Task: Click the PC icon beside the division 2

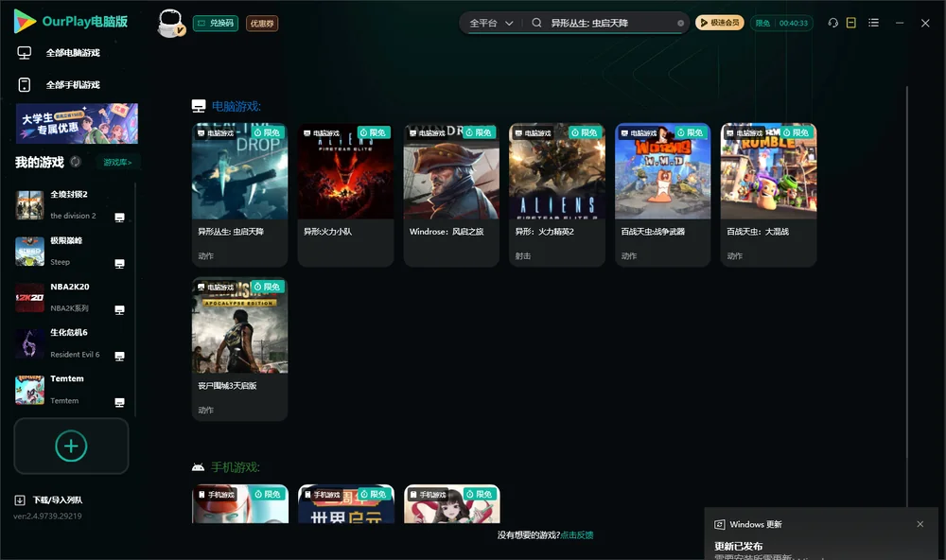Action: coord(119,218)
